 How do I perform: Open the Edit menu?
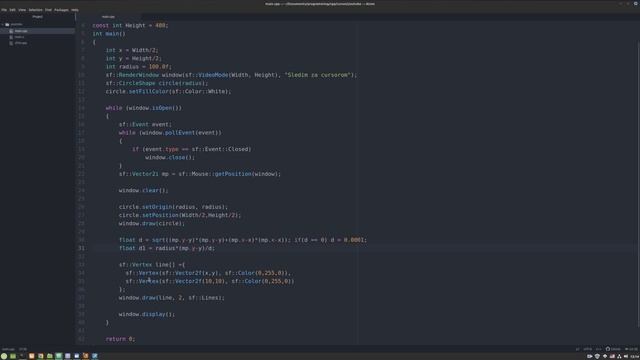(x=12, y=10)
